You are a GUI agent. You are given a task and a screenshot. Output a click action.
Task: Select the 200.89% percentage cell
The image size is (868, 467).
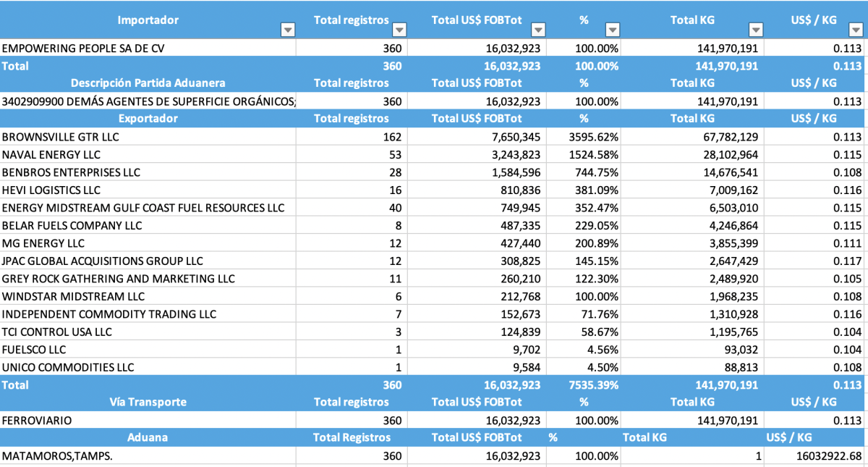(x=584, y=243)
